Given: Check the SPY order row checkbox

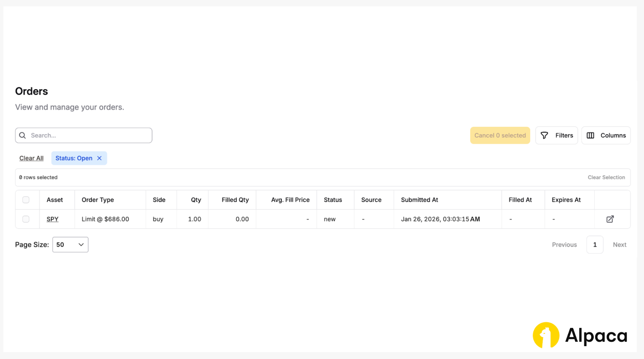Looking at the screenshot, I should (26, 219).
